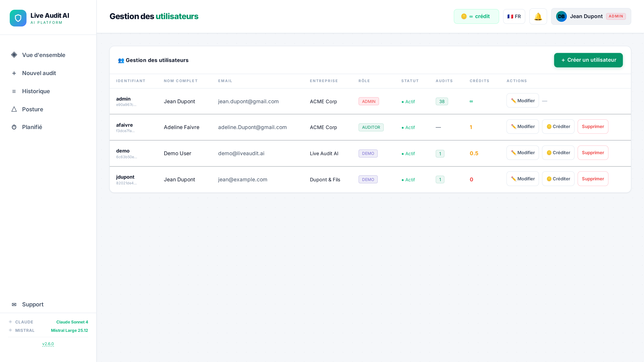Click the 38 audits badge for admin
644x362 pixels.
point(442,101)
